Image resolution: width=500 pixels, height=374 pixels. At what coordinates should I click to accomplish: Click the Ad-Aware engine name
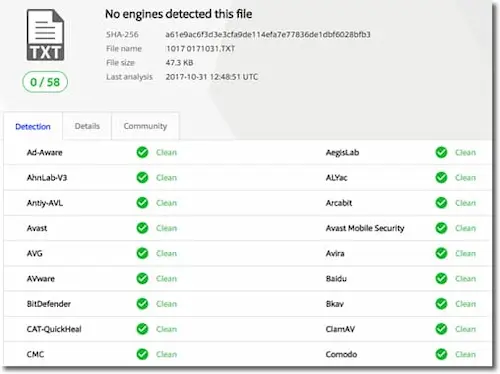pos(45,153)
